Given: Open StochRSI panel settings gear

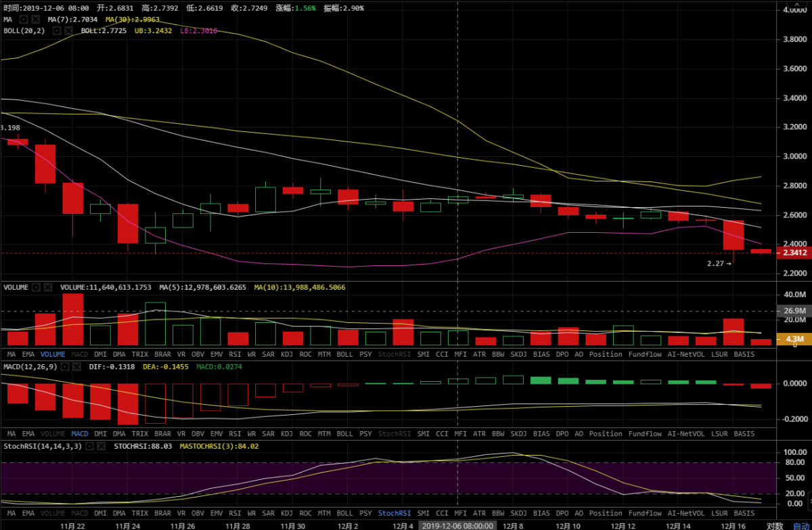Looking at the screenshot, I should pyautogui.click(x=89, y=446).
